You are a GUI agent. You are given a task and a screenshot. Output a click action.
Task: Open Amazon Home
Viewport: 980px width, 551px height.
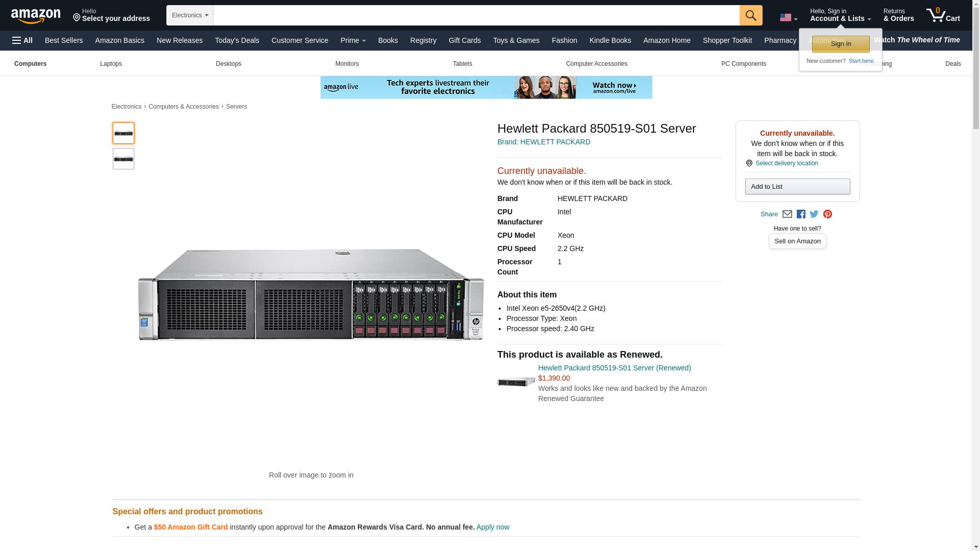click(x=667, y=40)
